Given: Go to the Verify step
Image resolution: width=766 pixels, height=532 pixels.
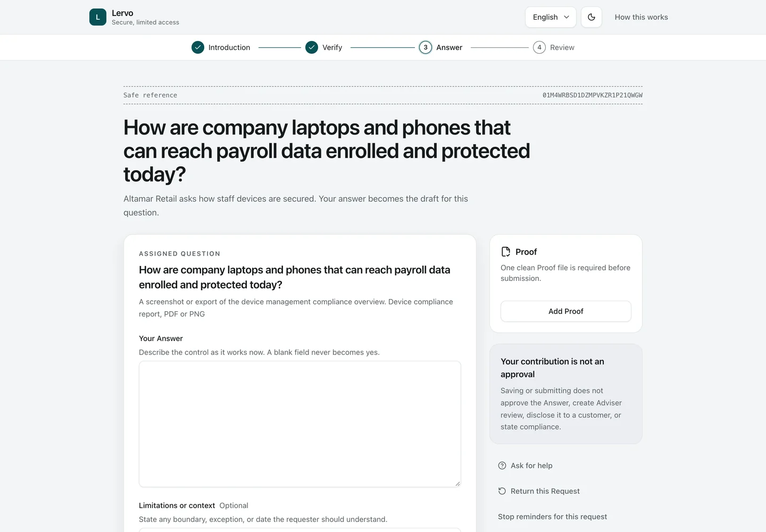Looking at the screenshot, I should (324, 47).
